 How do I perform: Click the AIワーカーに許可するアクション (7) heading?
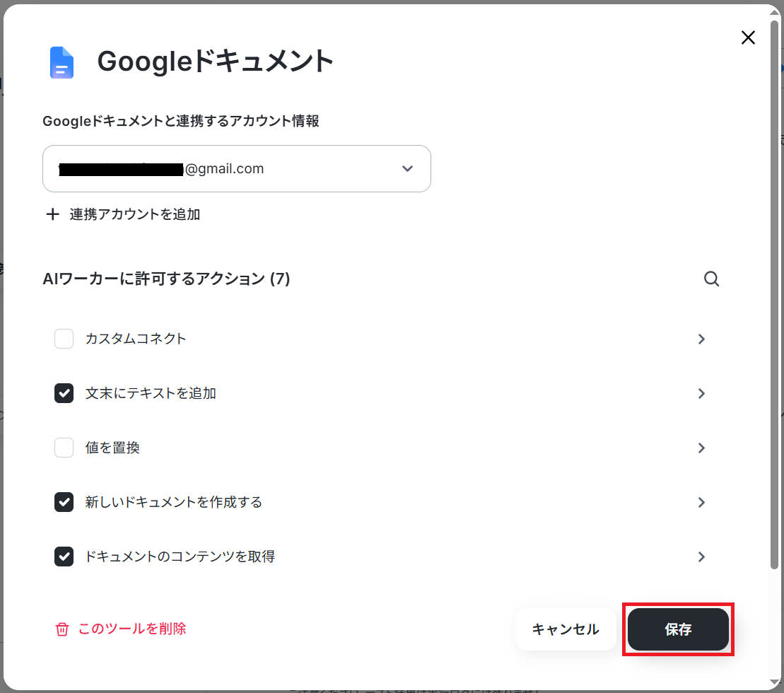pyautogui.click(x=167, y=279)
